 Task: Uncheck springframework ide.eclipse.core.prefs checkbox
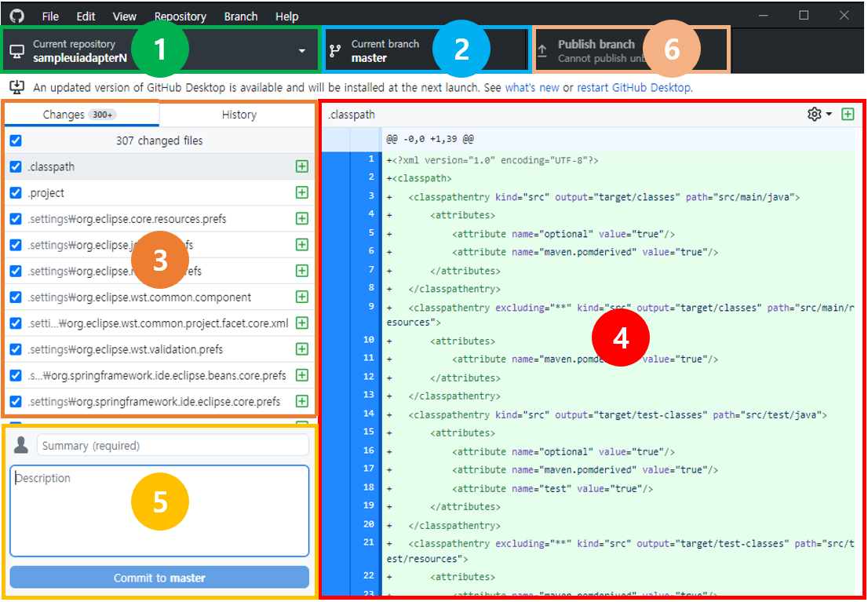point(16,401)
